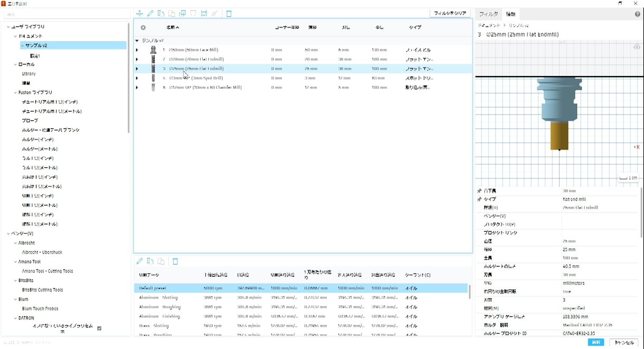Click the copy preset icon in cutting data toolbar

pos(150,261)
